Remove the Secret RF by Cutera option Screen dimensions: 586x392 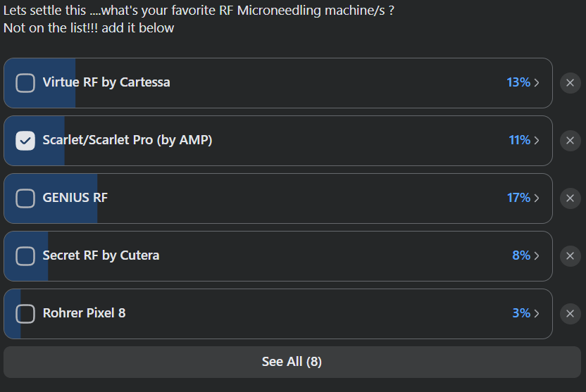[570, 256]
